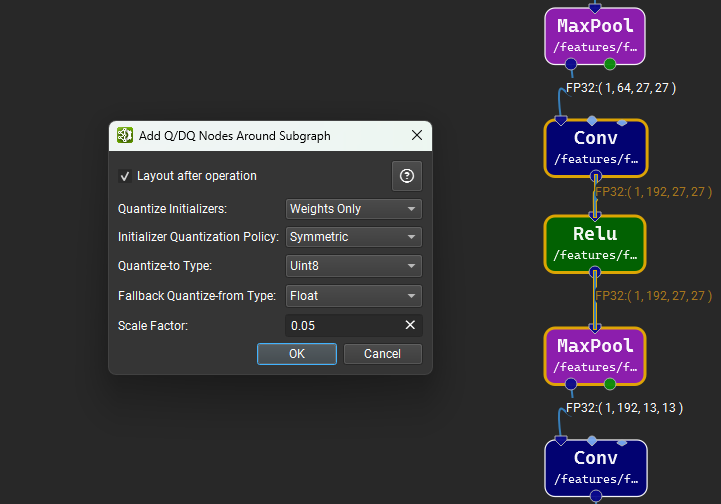
Task: Expand the Initializer Quantization Policy dropdown
Action: [x=353, y=237]
